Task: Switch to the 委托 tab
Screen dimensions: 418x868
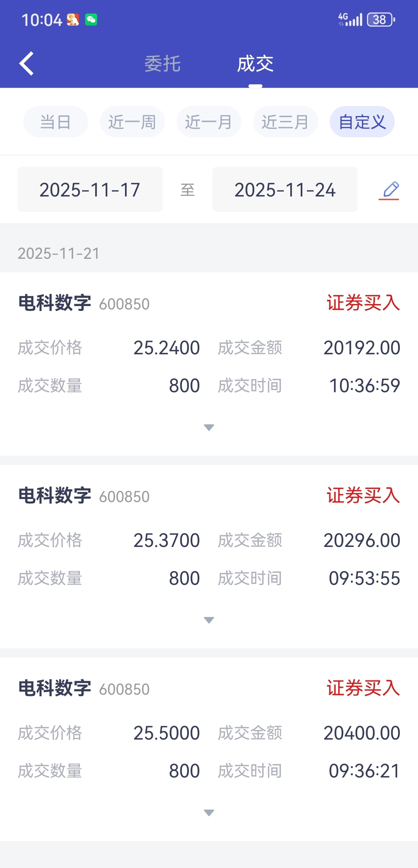Action: (x=163, y=64)
